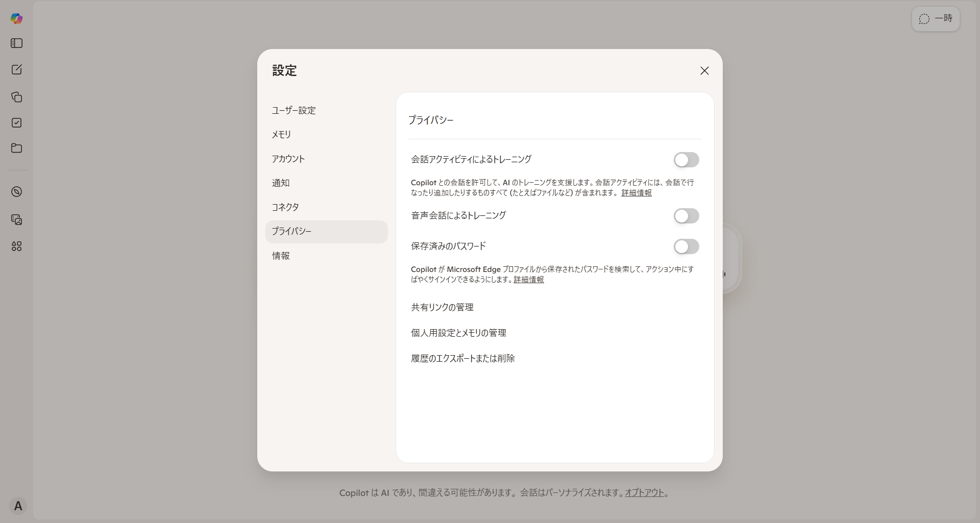Click the 一時 temporary chat button

936,19
